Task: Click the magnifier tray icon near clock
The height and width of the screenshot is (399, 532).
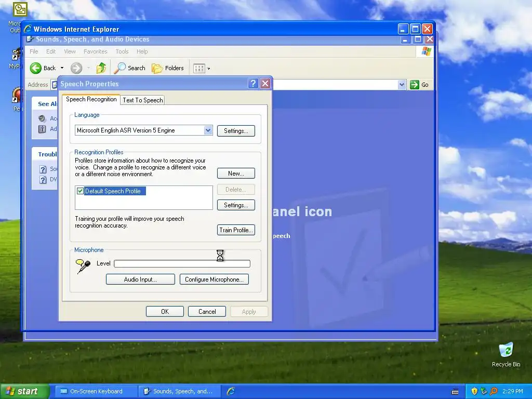Action: (494, 391)
